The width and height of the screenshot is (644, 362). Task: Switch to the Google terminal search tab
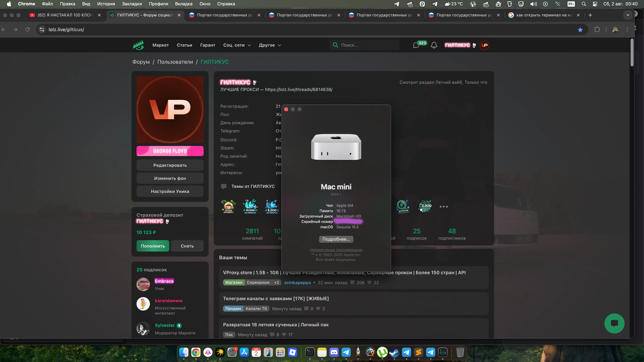[544, 15]
